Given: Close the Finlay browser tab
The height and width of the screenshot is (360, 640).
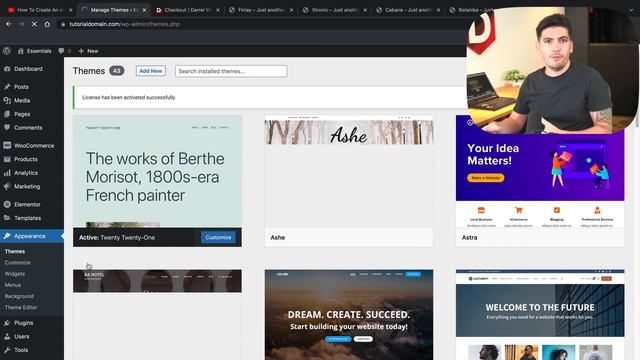Looking at the screenshot, I should pyautogui.click(x=291, y=10).
